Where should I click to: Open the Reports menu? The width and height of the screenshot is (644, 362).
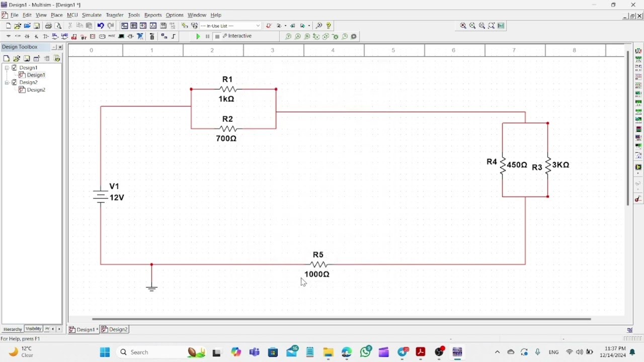[x=153, y=15]
